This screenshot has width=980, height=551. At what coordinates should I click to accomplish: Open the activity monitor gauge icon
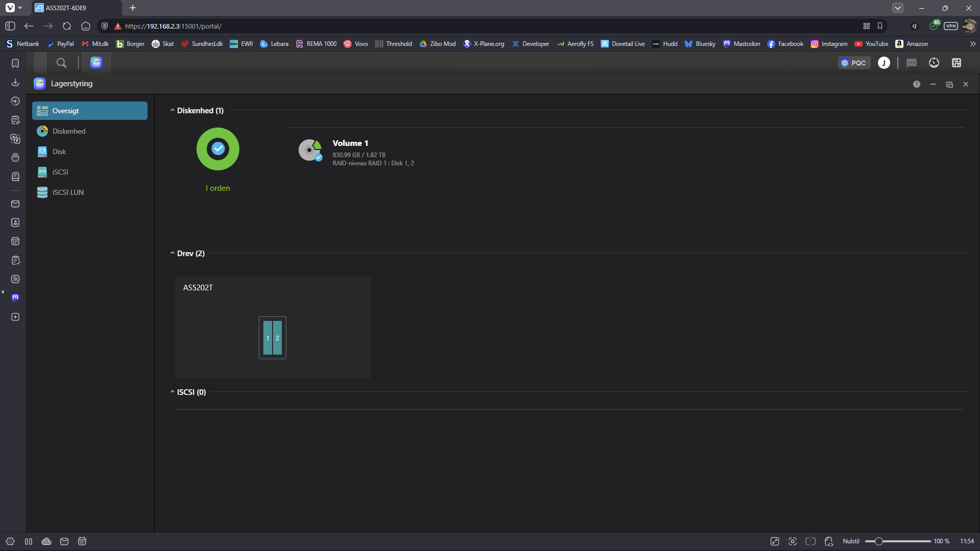934,63
